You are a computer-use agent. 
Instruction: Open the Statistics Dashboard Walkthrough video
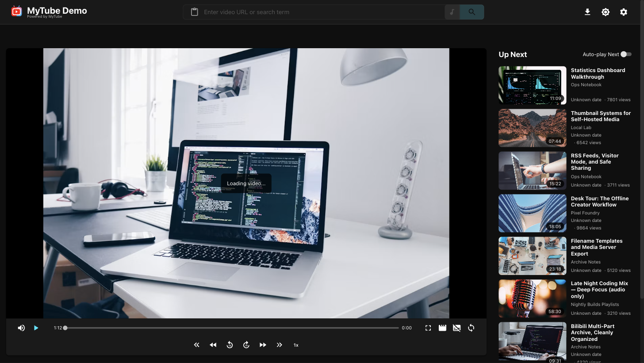tap(565, 85)
